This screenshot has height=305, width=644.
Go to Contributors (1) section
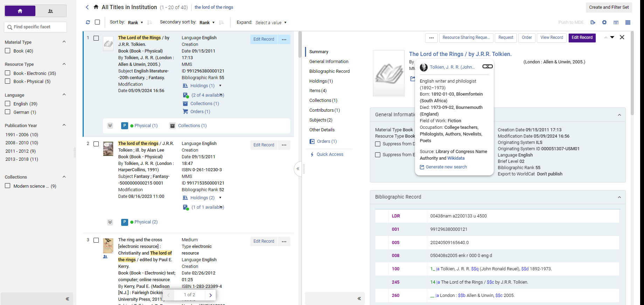pos(325,110)
